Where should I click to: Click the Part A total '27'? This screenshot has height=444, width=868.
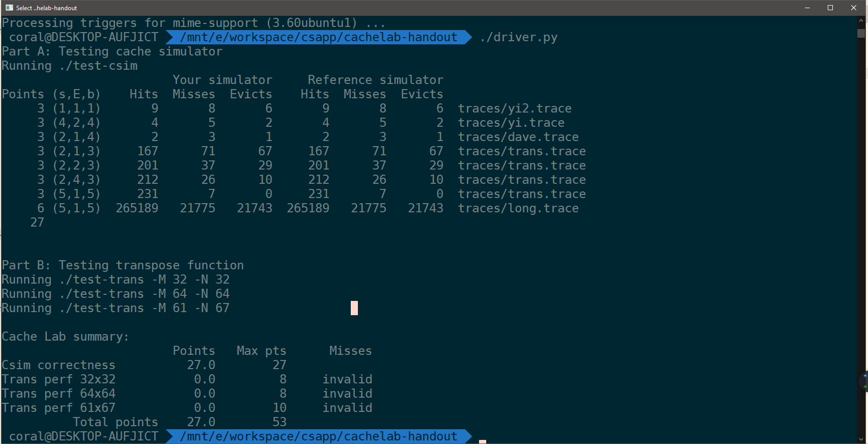tap(37, 223)
